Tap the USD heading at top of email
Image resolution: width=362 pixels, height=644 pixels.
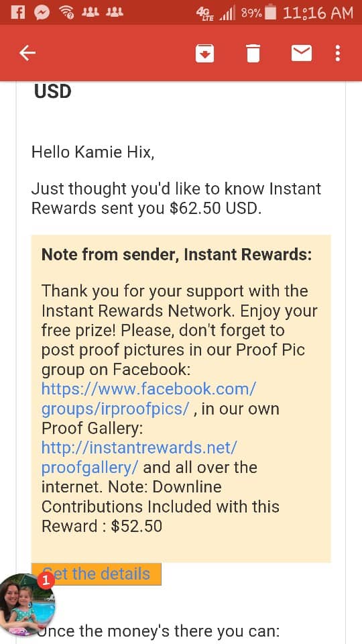[x=52, y=92]
